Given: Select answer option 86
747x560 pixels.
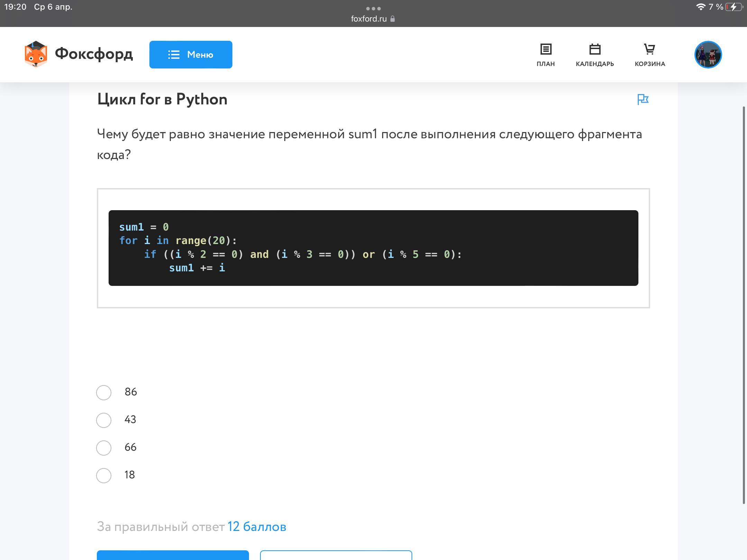Looking at the screenshot, I should pos(104,393).
